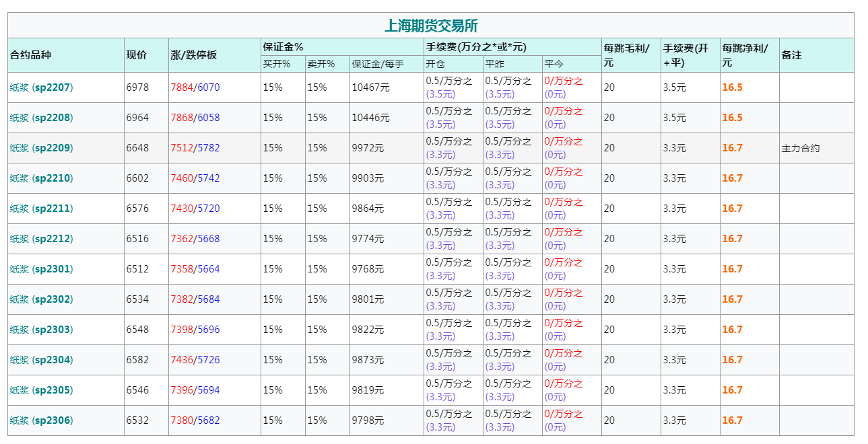
Task: Click the margin value 9801元
Action: pos(368,299)
